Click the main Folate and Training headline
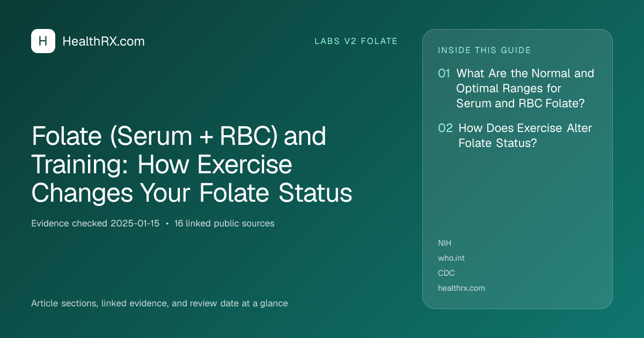Viewport: 644px width, 338px height. [x=192, y=165]
